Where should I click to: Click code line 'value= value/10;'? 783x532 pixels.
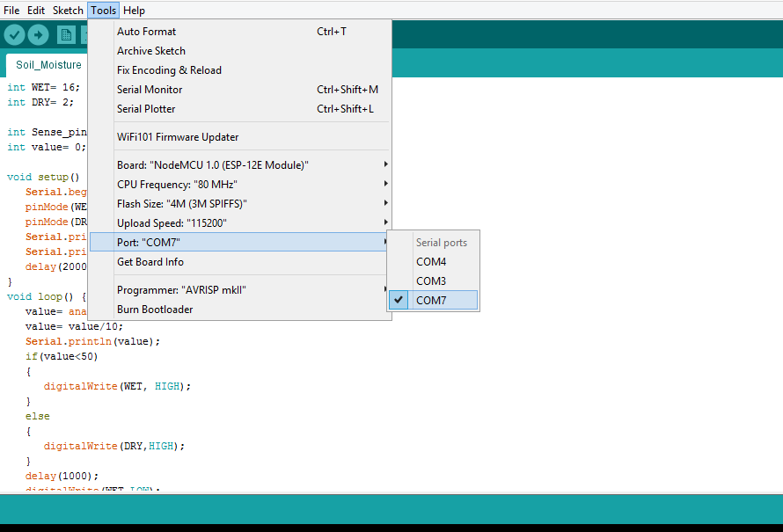point(74,326)
